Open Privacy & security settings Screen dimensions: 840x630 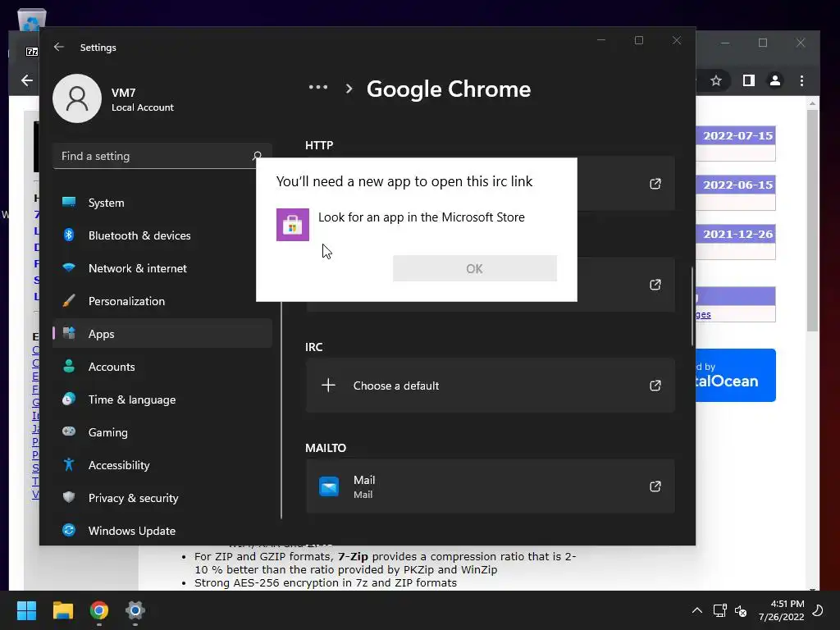(x=162, y=497)
